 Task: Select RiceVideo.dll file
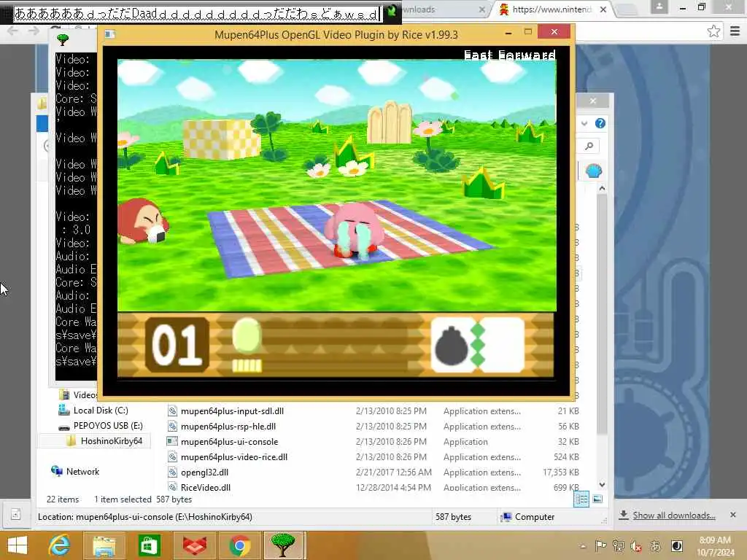[x=205, y=487]
